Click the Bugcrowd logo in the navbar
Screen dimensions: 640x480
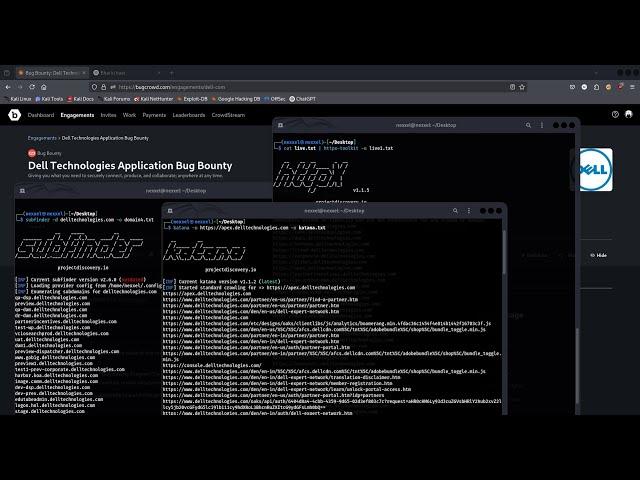13,115
